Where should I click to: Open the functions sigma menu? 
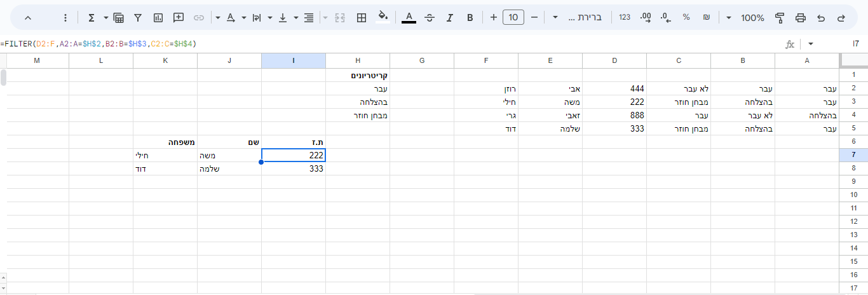[x=92, y=18]
